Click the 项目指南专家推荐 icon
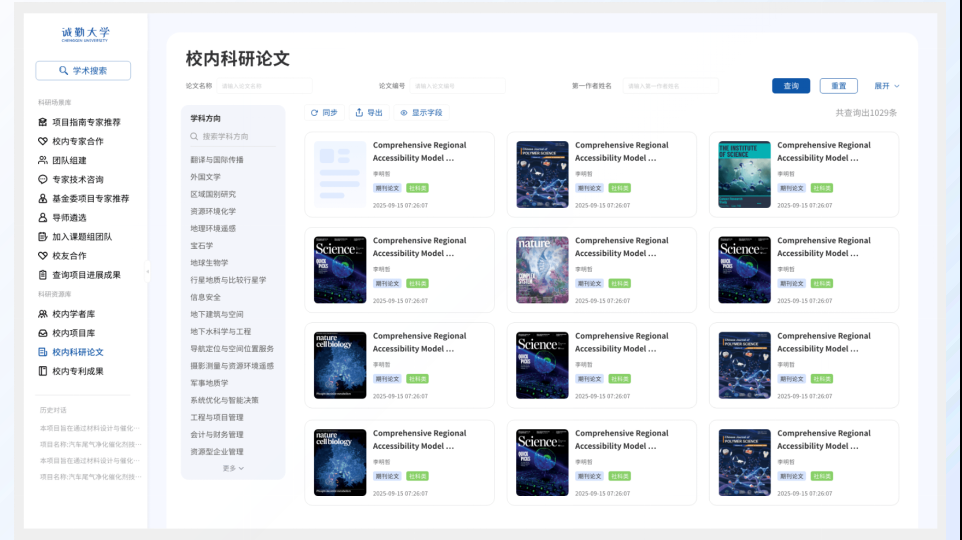Screen dimensions: 962x540 (x=42, y=122)
